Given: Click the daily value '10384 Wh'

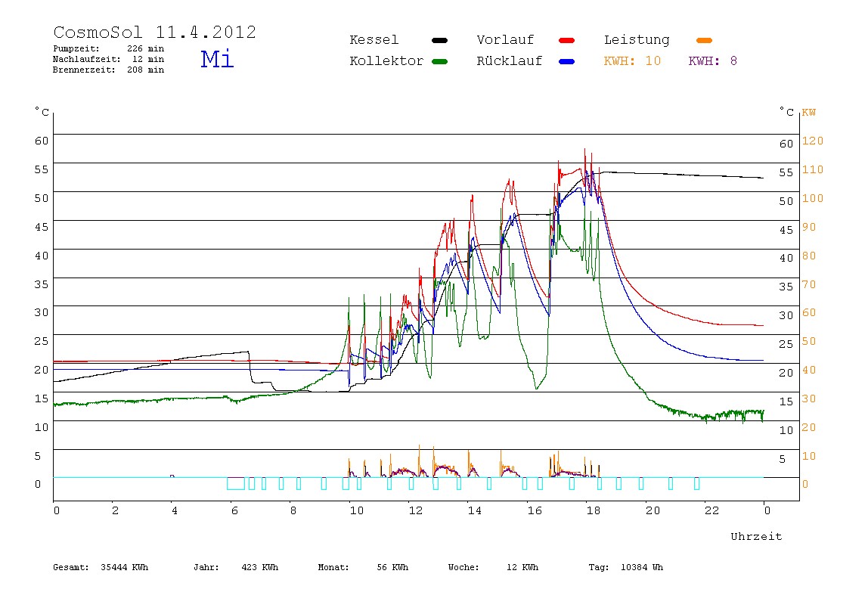Looking at the screenshot, I should pos(642,567).
